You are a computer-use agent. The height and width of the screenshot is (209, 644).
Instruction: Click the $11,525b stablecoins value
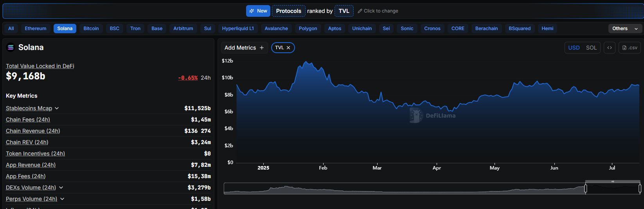(x=198, y=108)
